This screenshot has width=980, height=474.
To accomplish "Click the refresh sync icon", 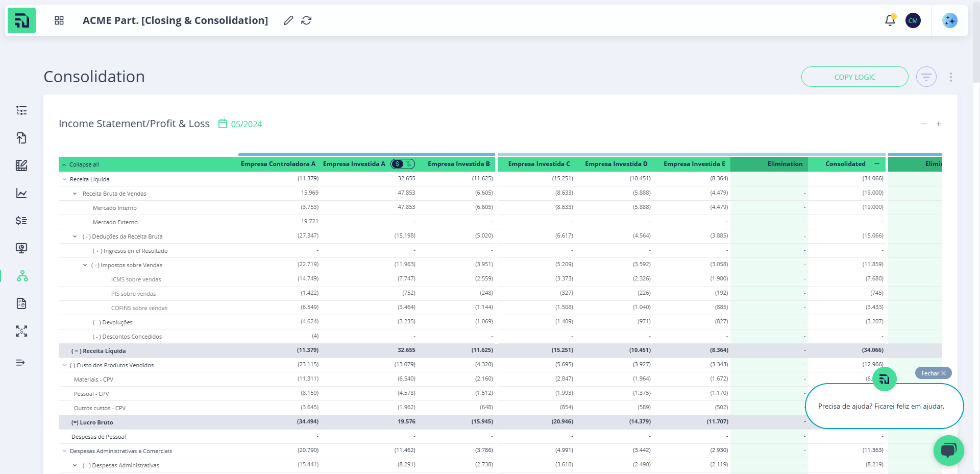I will click(306, 20).
